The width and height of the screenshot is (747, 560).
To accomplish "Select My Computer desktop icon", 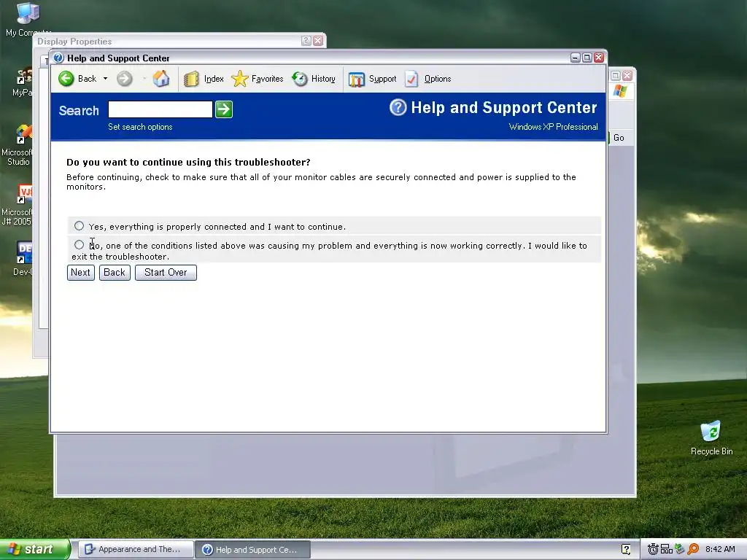I will [x=27, y=19].
